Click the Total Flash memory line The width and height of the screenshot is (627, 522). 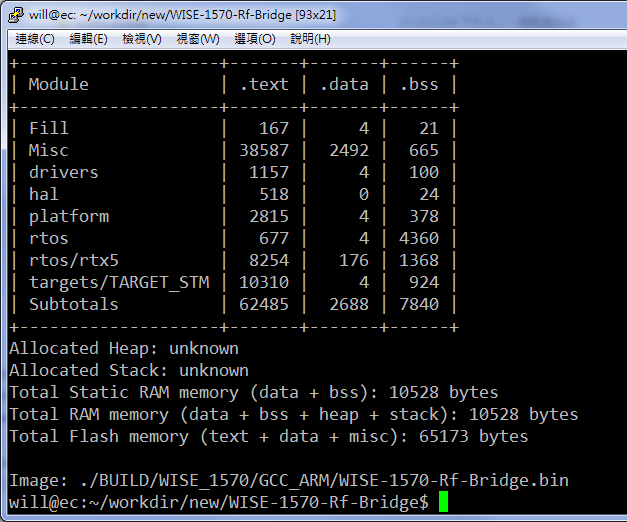click(268, 436)
